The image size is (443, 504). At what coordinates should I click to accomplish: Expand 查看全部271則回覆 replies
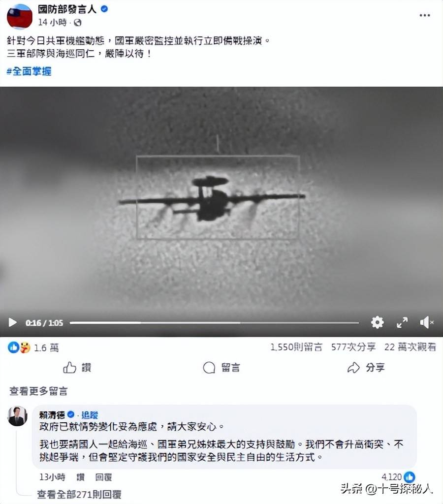pos(79,494)
